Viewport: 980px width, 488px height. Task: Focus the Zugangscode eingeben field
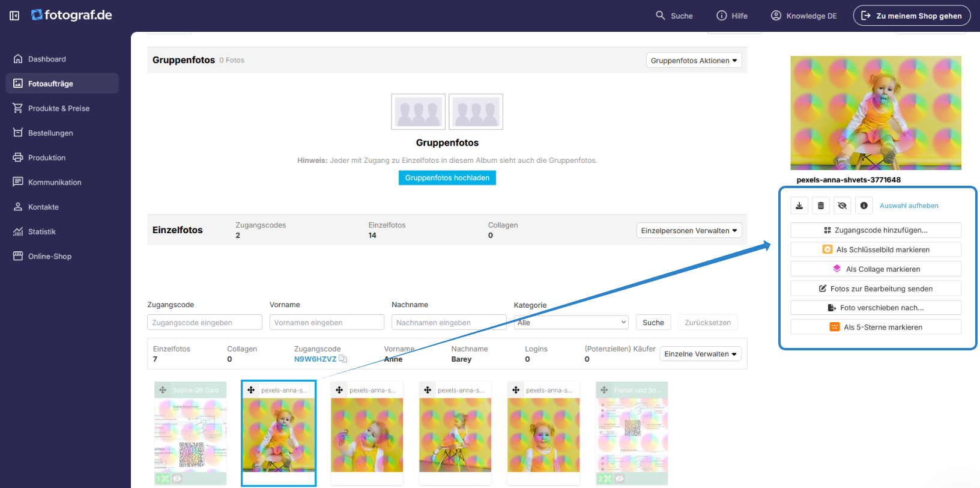coord(205,323)
